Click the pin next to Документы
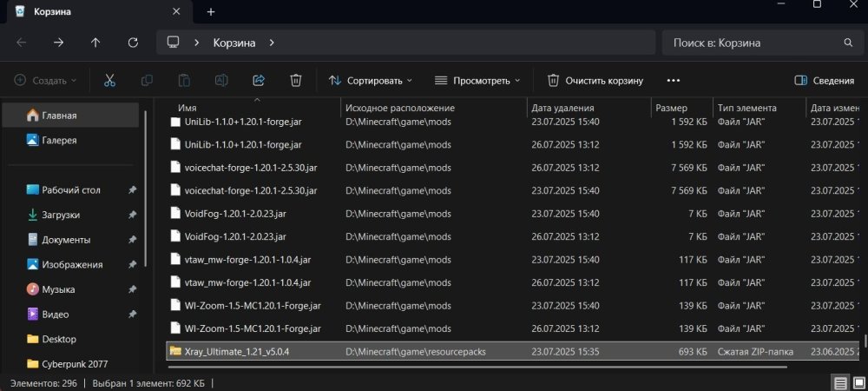The height and width of the screenshot is (391, 868). (x=132, y=240)
